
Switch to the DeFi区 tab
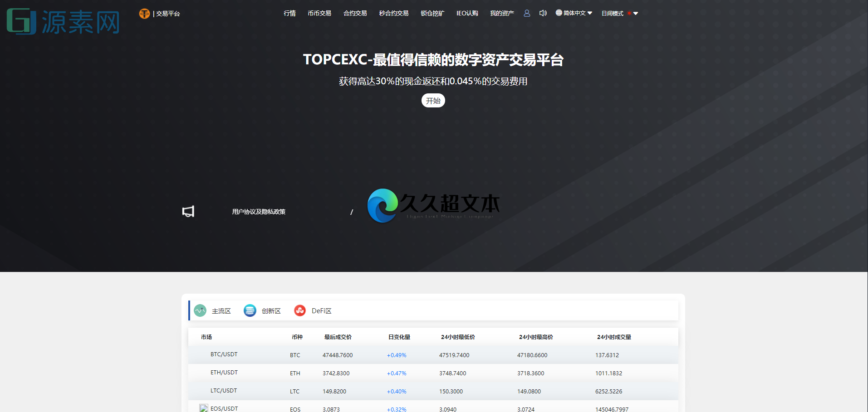point(321,310)
